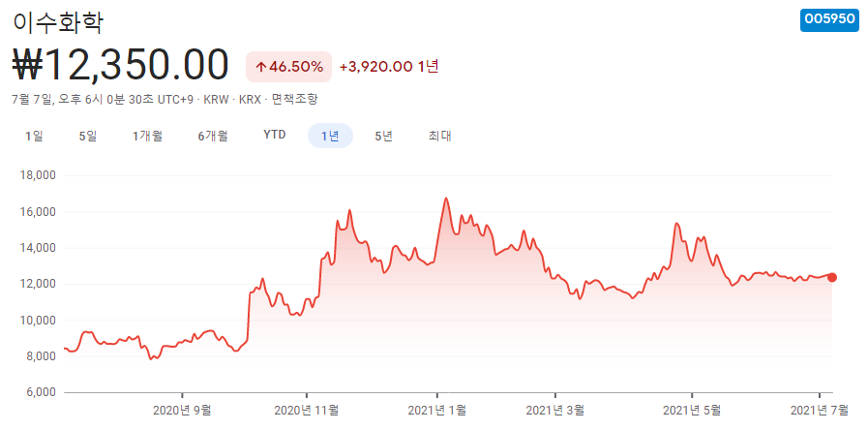Select the 5일 time range tab
The height and width of the screenshot is (430, 868).
point(88,136)
